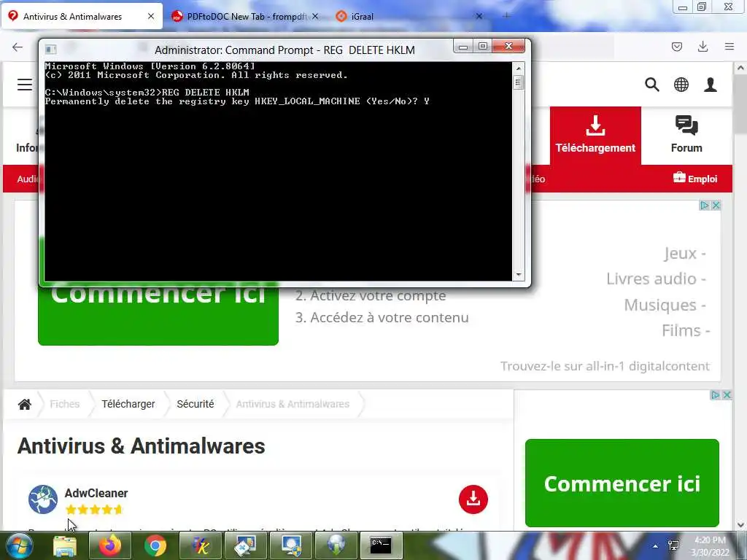
Task: Click the Antivirus & Antimalwares page heading
Action: click(x=141, y=446)
